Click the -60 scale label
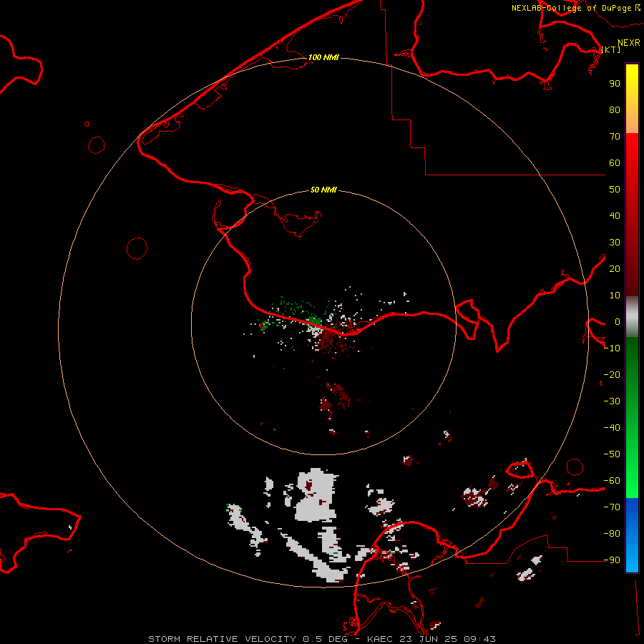 612,481
